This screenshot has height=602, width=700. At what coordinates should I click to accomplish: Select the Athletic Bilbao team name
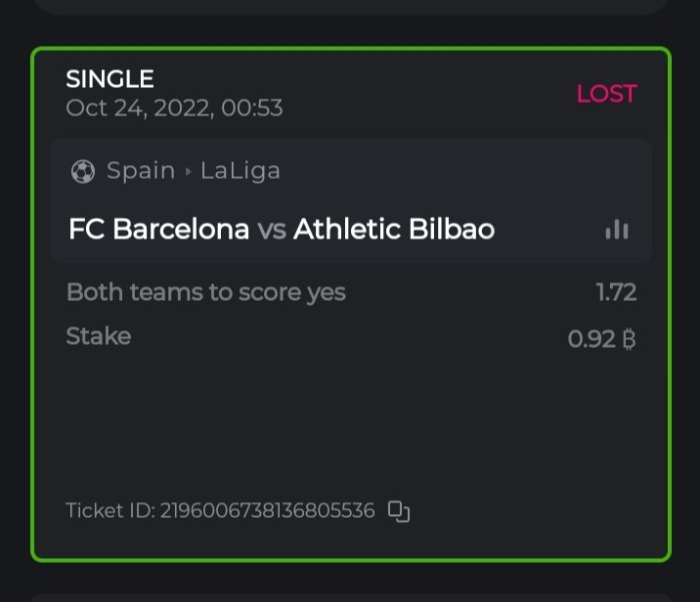click(394, 230)
